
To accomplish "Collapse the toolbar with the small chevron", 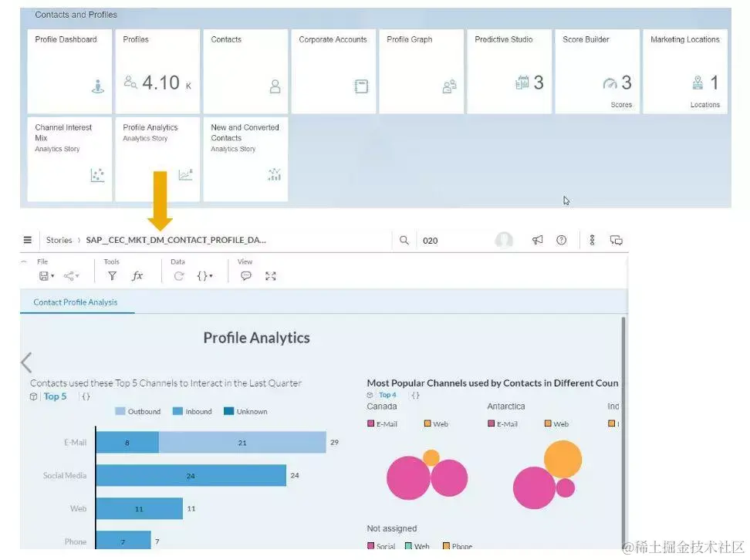I will point(24,261).
